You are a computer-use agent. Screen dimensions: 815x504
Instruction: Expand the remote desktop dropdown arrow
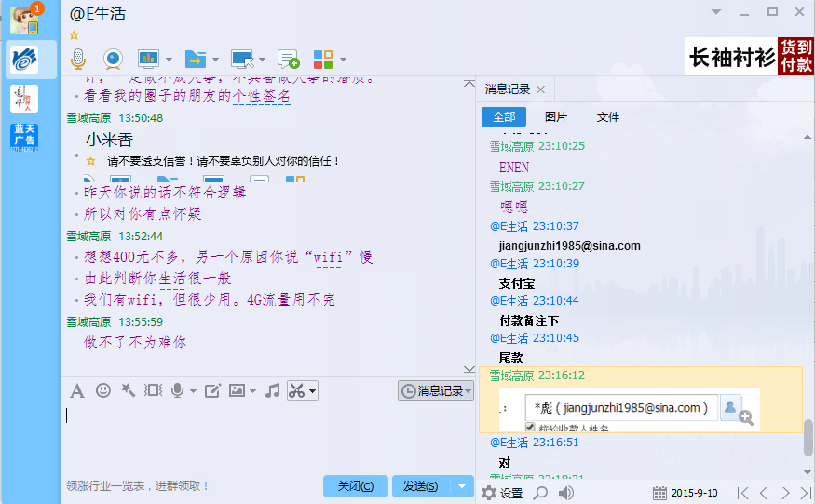[x=262, y=60]
